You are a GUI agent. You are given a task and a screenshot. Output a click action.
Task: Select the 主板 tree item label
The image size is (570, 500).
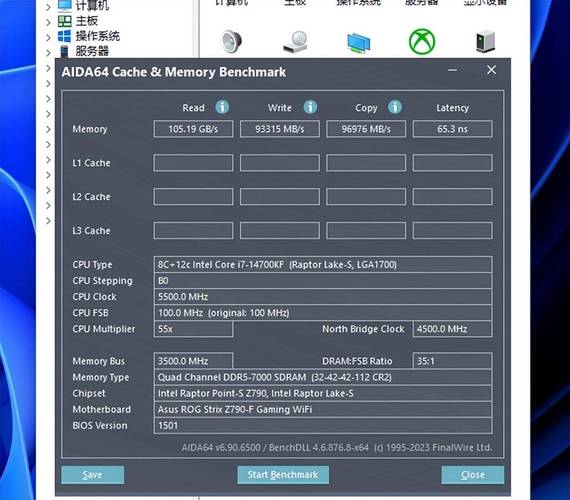87,21
